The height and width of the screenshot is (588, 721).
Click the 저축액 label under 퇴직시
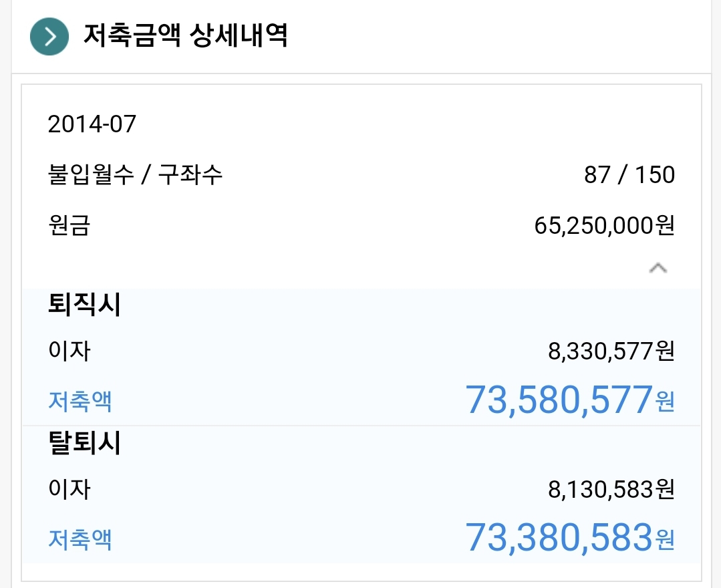(80, 402)
